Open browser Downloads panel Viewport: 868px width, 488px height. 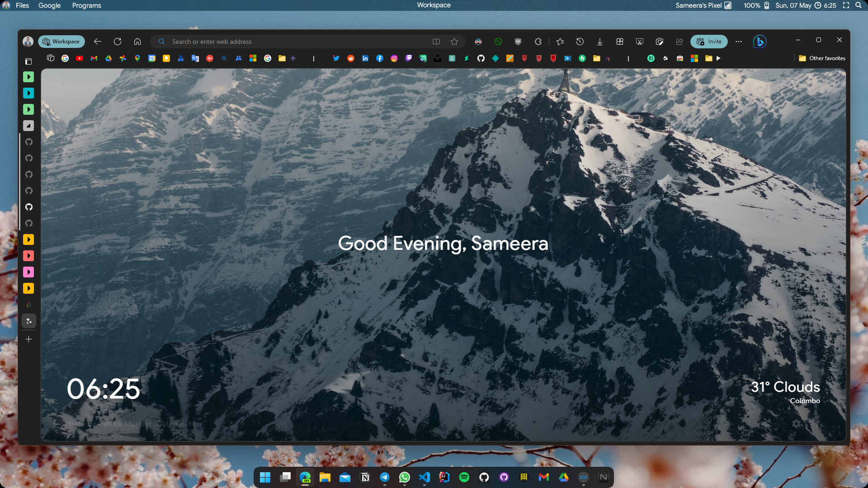point(599,42)
